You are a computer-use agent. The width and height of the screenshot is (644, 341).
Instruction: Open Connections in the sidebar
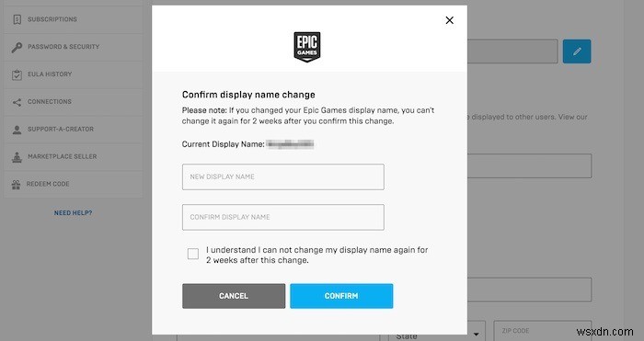tap(74, 102)
